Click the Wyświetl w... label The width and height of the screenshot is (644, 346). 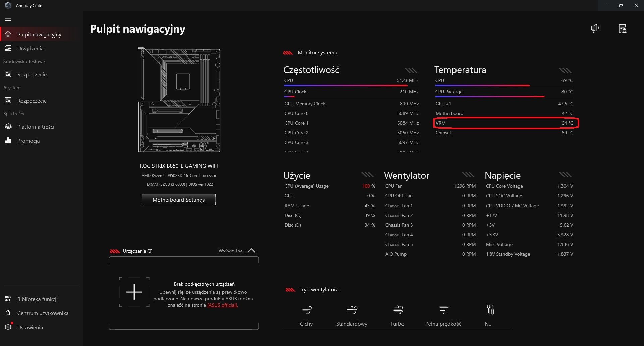[232, 251]
